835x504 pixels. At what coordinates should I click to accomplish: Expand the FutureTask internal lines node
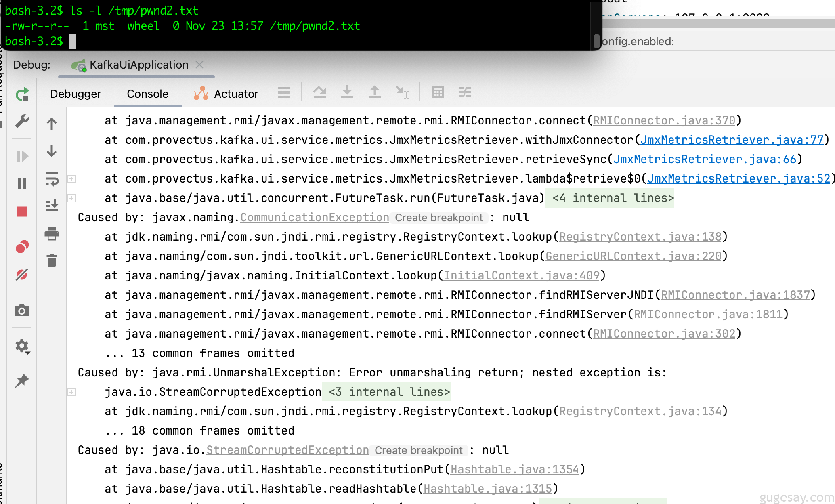pos(71,197)
